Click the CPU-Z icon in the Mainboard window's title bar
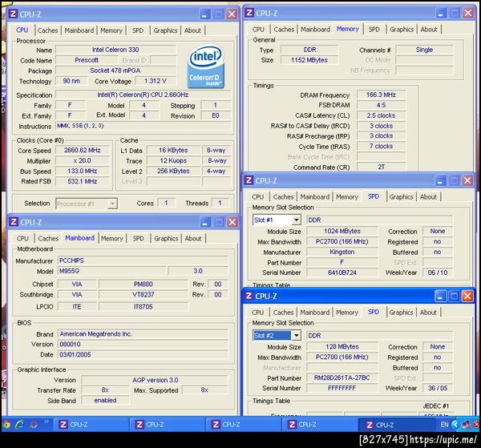The image size is (481, 448). click(x=14, y=222)
